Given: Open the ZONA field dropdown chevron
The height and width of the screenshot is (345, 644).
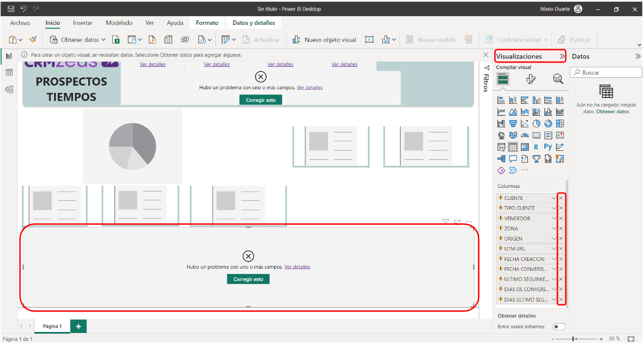Looking at the screenshot, I should point(554,228).
